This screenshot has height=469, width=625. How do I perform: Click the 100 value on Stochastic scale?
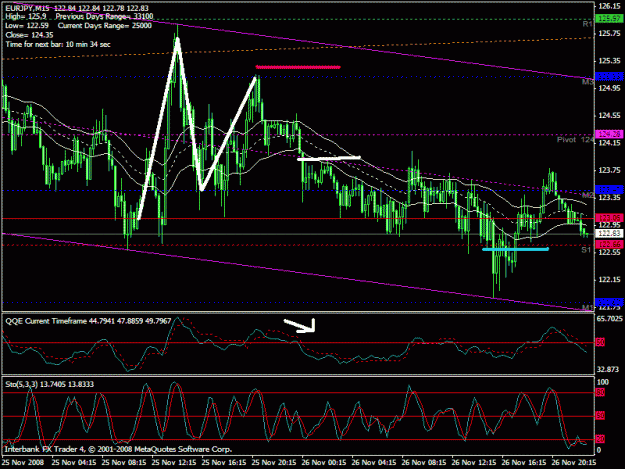point(603,382)
